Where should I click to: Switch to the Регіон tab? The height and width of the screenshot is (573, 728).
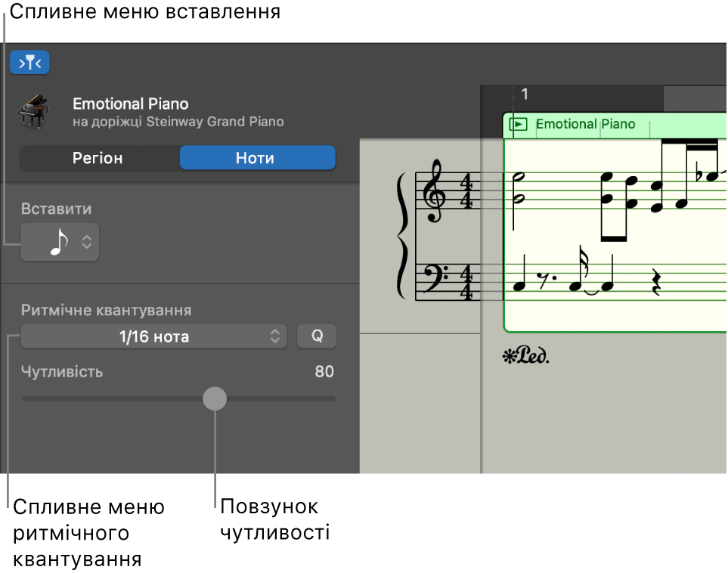pos(98,158)
